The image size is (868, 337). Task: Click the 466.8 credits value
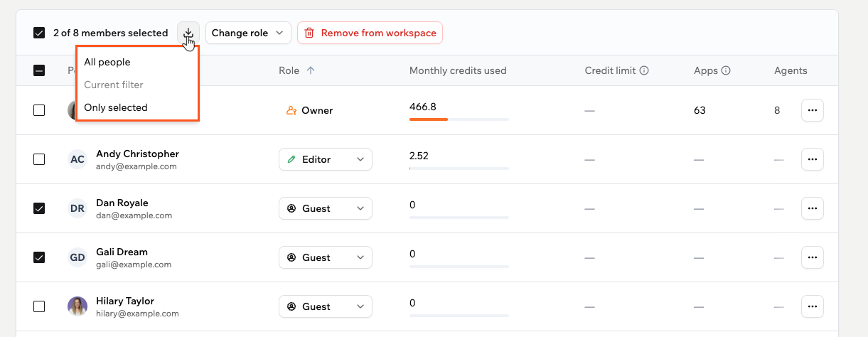coord(423,107)
